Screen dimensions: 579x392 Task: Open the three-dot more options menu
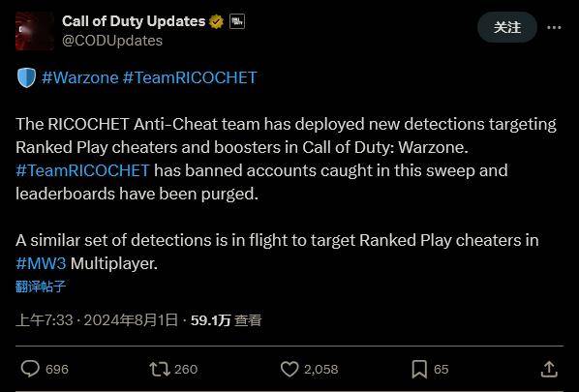coord(554,27)
